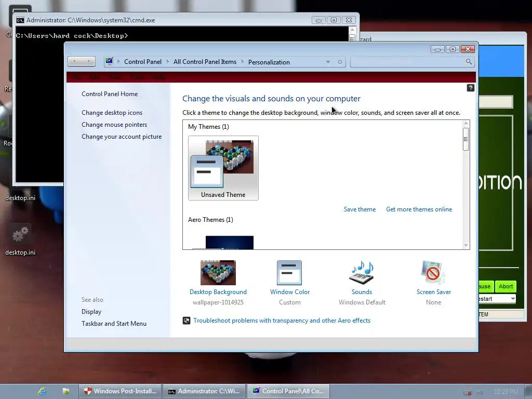Click the Aero troubleshoot shield icon

tap(187, 321)
